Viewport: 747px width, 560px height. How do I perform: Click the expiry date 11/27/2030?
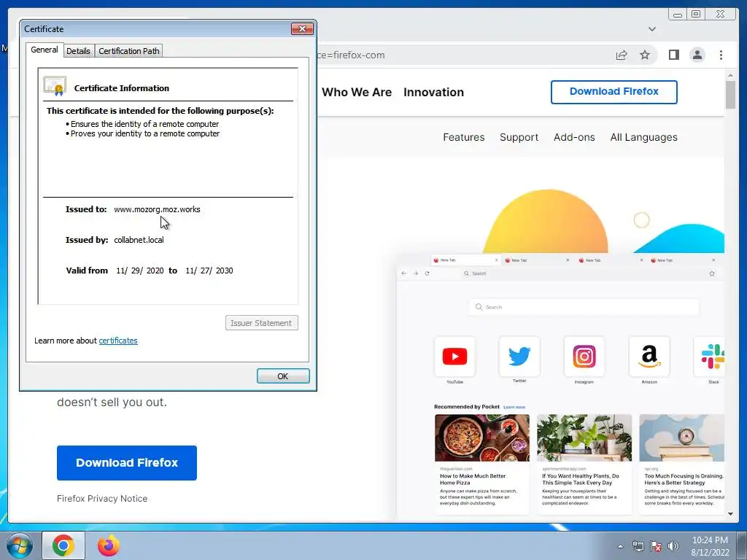click(x=209, y=271)
